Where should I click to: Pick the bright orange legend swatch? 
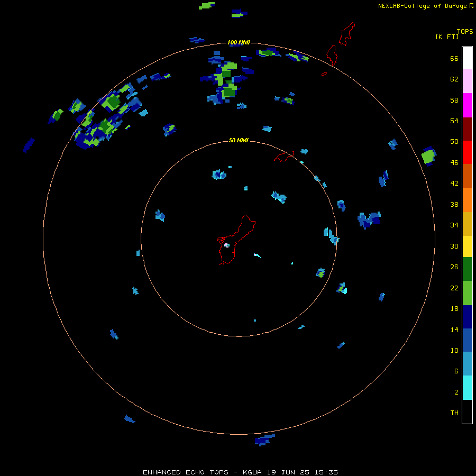coord(467,200)
